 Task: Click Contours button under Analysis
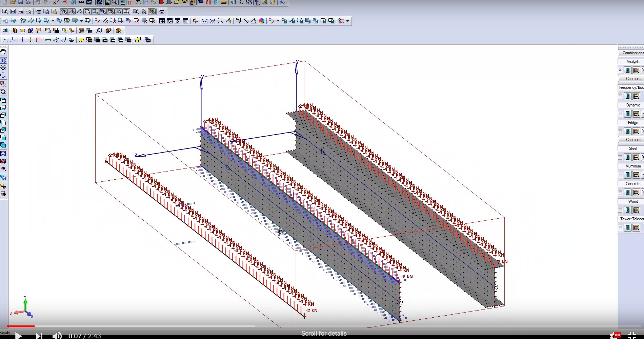coord(631,79)
